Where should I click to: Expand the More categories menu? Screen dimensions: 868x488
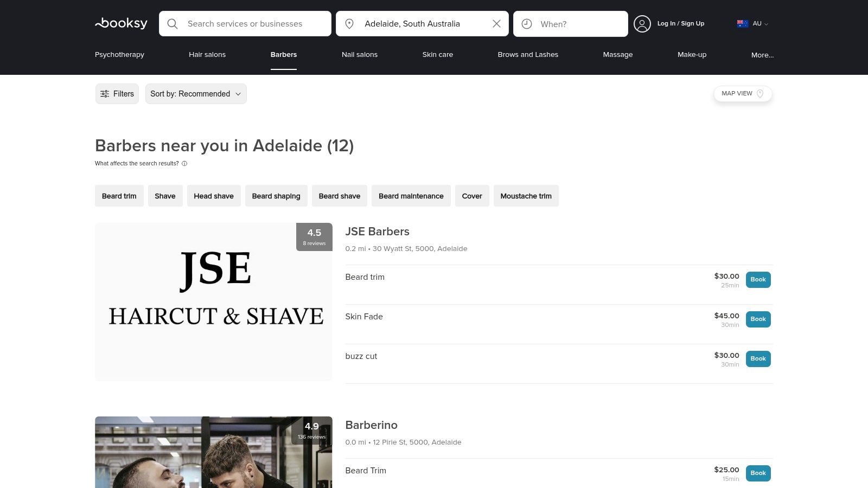[x=762, y=55]
